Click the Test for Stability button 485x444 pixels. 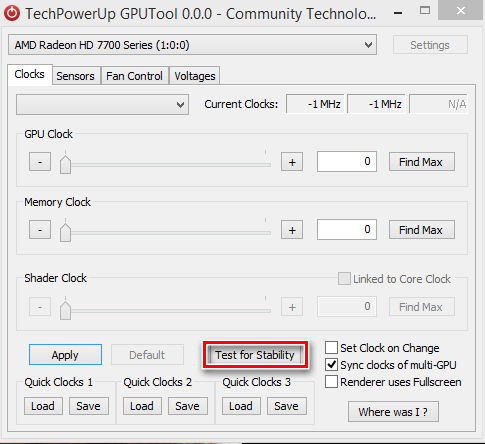[255, 355]
